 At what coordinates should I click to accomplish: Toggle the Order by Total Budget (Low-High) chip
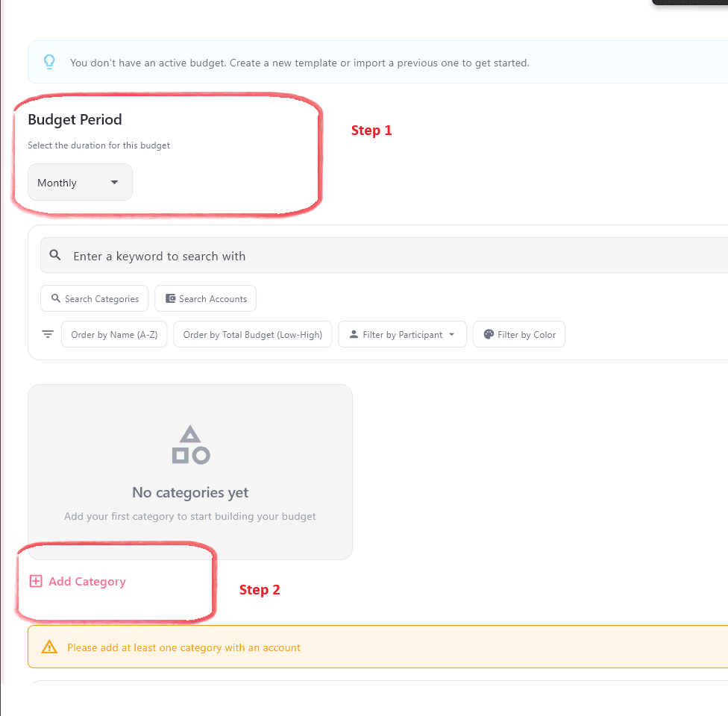(x=252, y=335)
